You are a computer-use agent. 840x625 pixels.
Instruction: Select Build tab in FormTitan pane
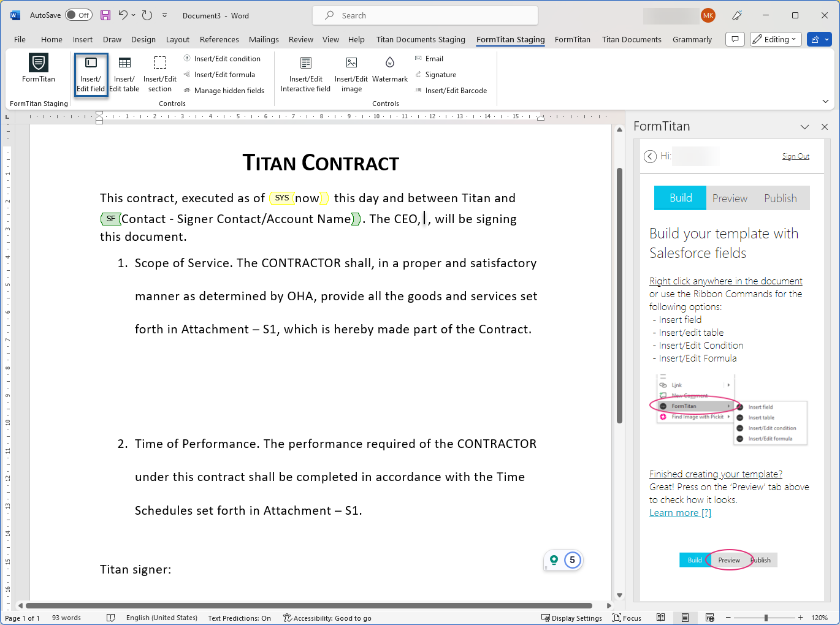pos(681,198)
